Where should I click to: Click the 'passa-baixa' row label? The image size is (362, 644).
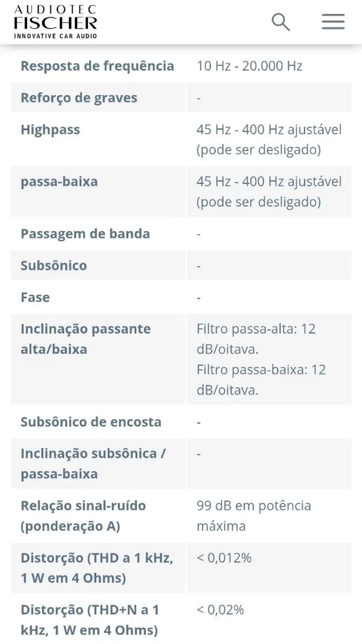pos(59,182)
